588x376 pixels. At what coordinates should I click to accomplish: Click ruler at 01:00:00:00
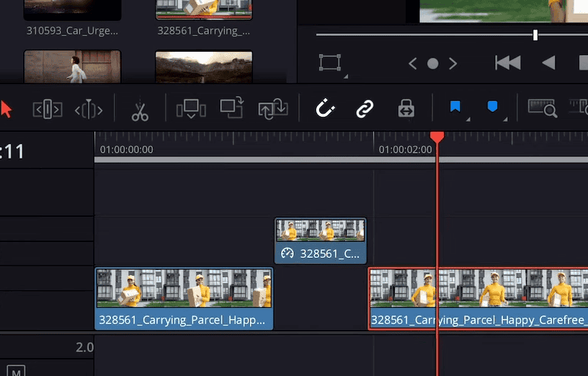coord(126,150)
